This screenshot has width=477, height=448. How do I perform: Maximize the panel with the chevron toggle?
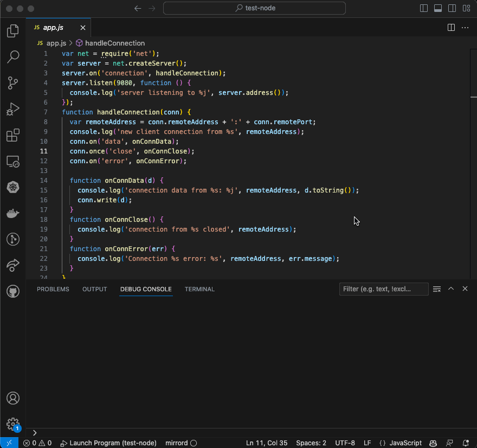click(451, 289)
